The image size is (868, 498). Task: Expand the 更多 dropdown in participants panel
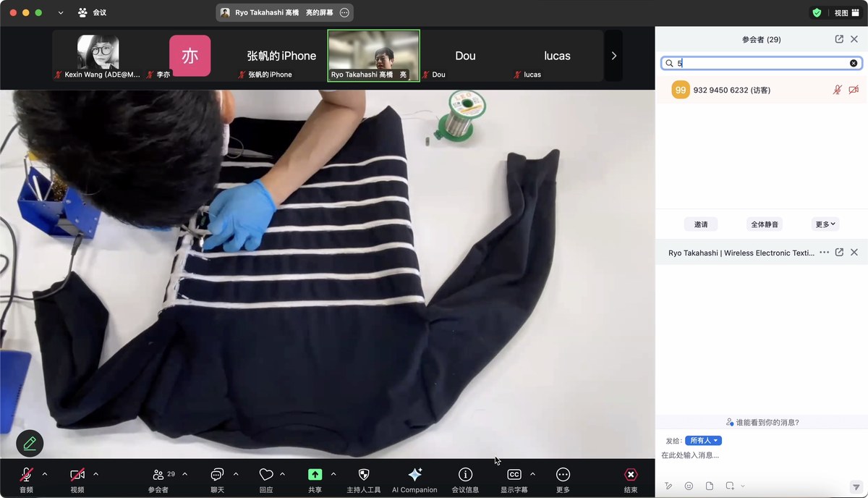click(x=825, y=224)
